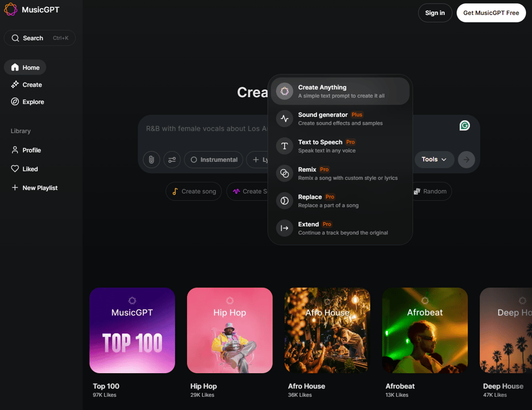Click the Create sparkle icon

pos(15,84)
